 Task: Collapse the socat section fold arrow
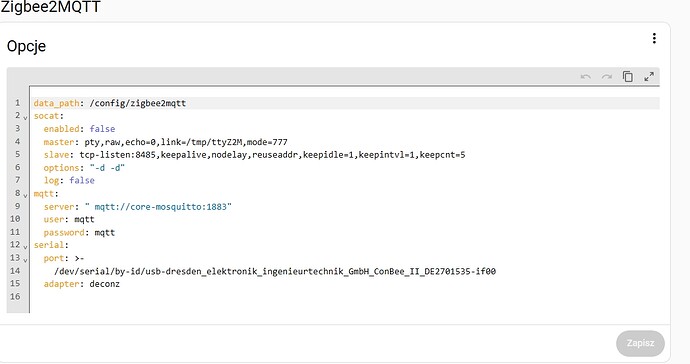click(25, 118)
